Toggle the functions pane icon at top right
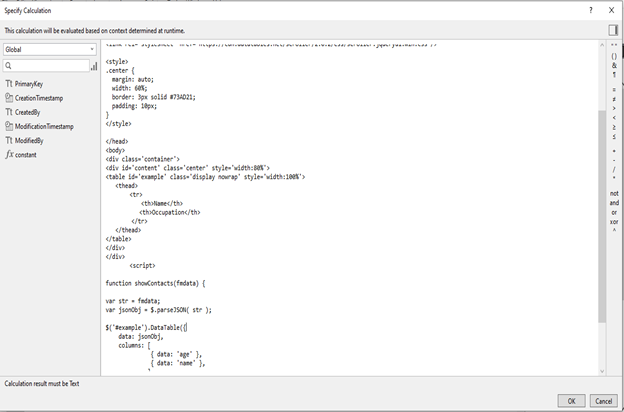Screen dimensions: 624x412 [x=613, y=31]
